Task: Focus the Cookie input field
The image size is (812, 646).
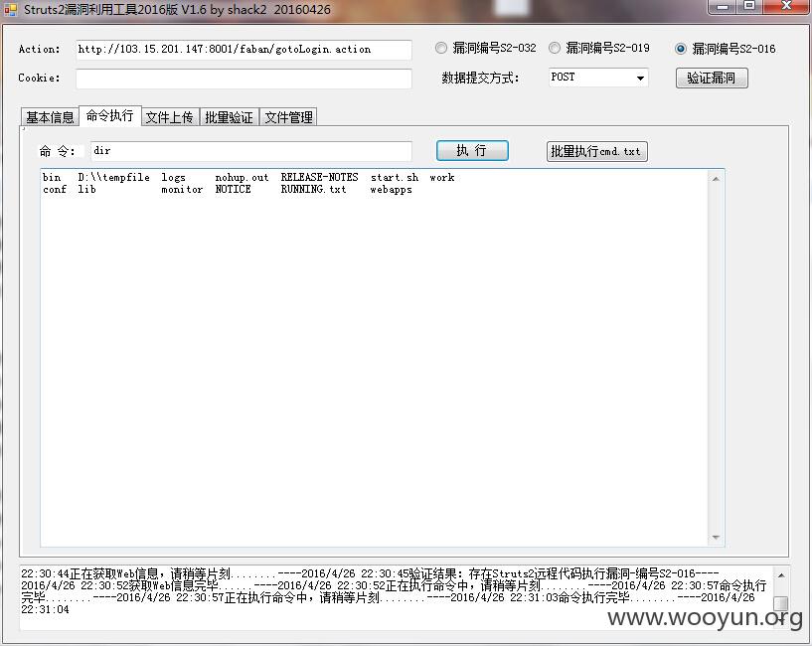Action: pos(244,79)
